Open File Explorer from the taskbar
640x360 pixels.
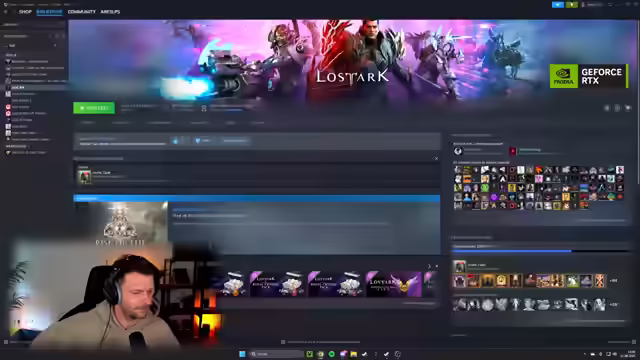[x=353, y=354]
